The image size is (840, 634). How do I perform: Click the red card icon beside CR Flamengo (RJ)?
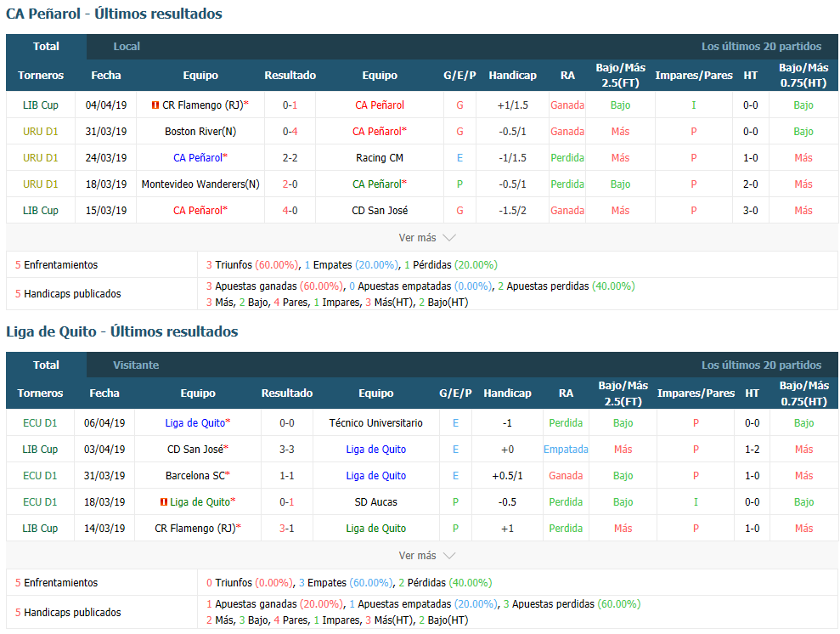(155, 105)
